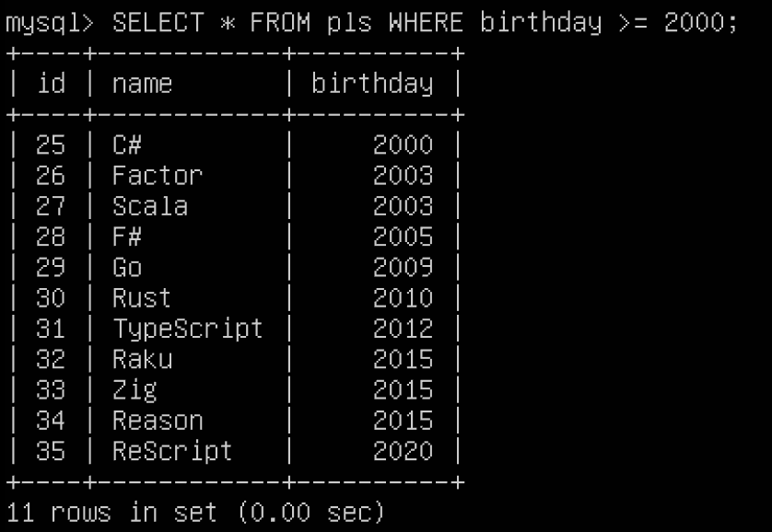Click the table name pls in the query
The image size is (772, 532).
[x=341, y=23]
